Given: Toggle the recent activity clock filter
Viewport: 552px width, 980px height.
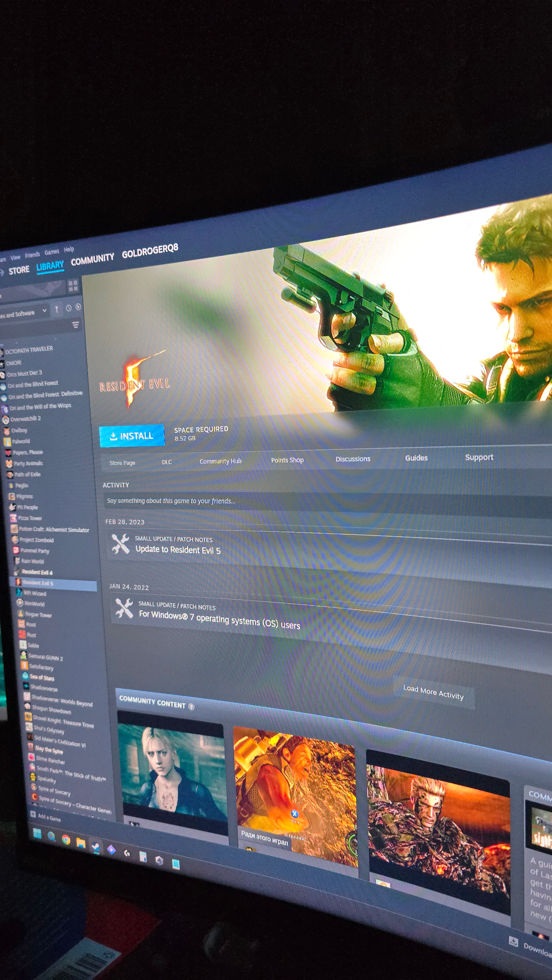Looking at the screenshot, I should (x=69, y=308).
